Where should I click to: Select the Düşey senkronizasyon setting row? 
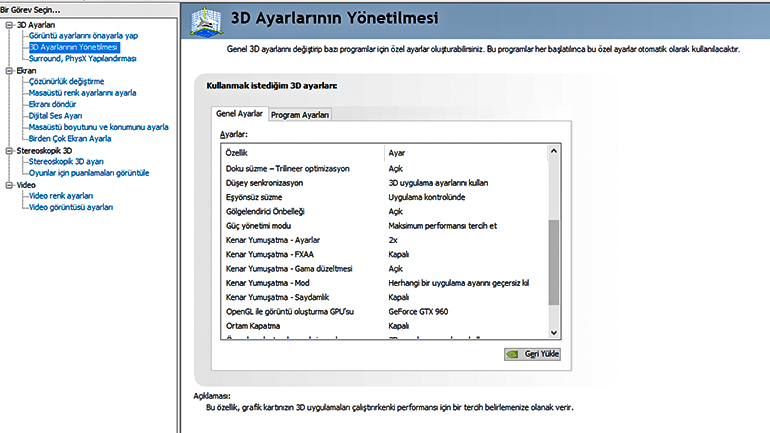point(385,183)
